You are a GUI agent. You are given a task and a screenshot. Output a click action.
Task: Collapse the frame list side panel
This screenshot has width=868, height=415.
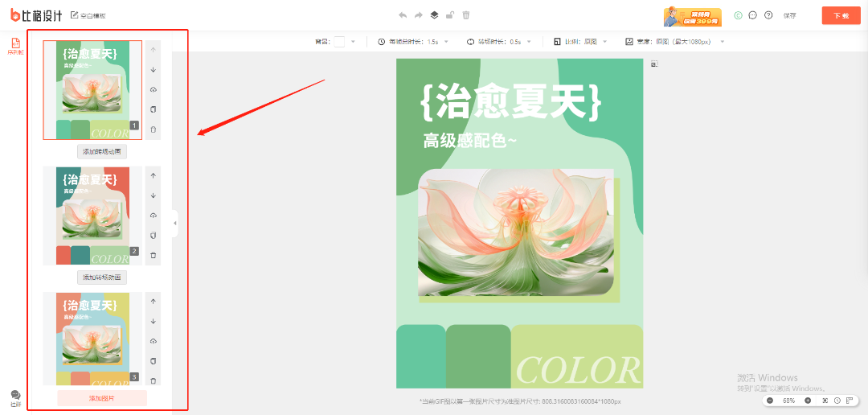pyautogui.click(x=175, y=223)
